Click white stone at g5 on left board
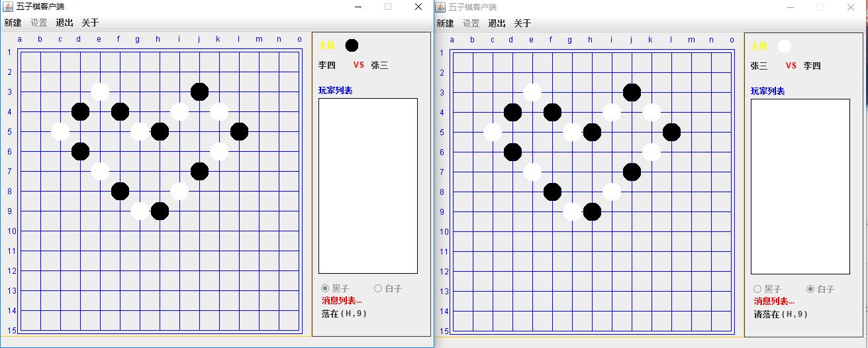The width and height of the screenshot is (868, 348). [140, 131]
